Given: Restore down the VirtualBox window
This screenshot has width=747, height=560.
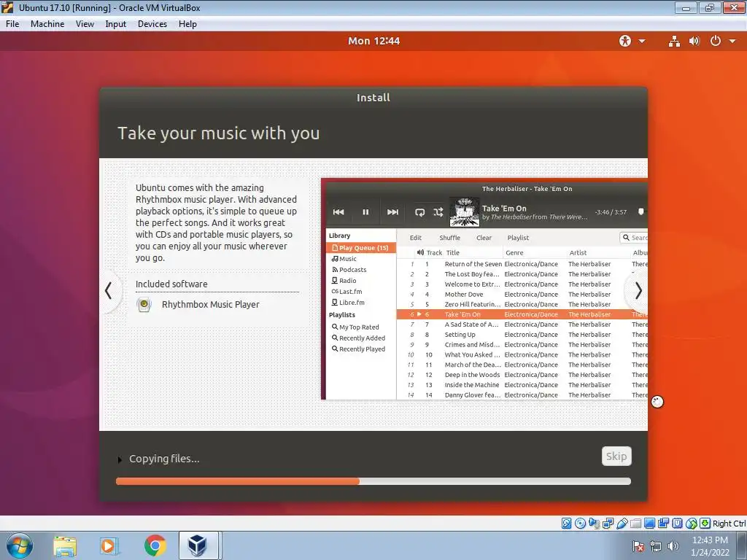Looking at the screenshot, I should click(x=710, y=7).
